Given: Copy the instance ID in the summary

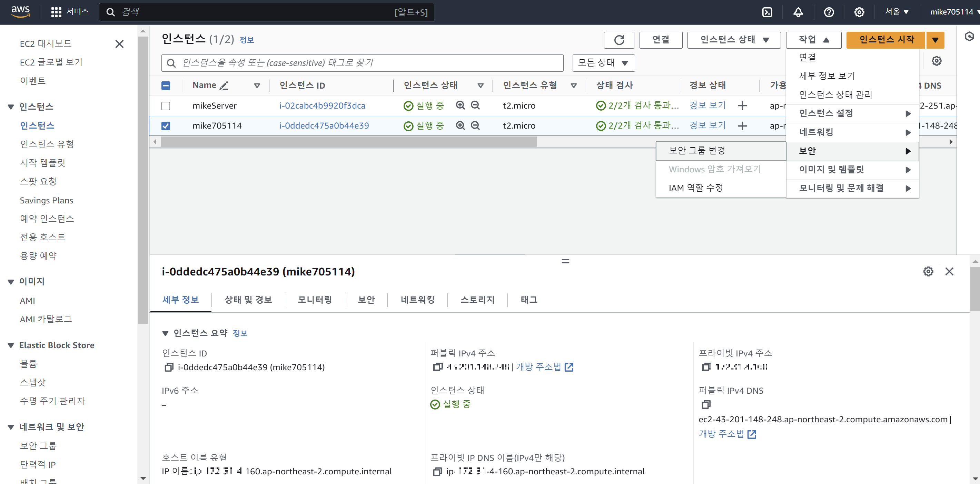Looking at the screenshot, I should click(169, 367).
